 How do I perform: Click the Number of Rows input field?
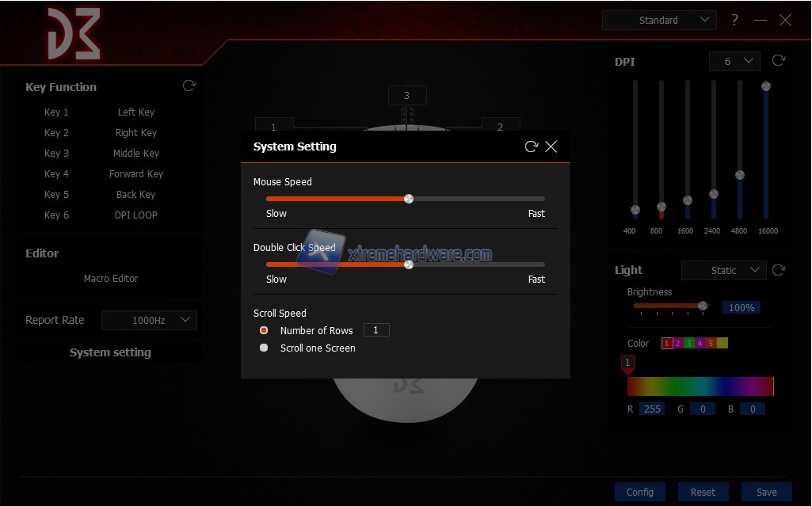[376, 330]
